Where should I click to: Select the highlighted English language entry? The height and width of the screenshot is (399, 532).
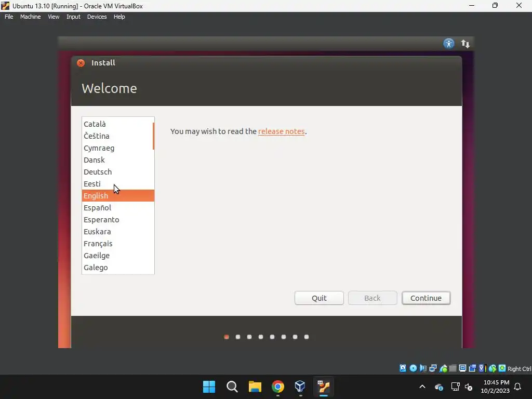(x=118, y=195)
